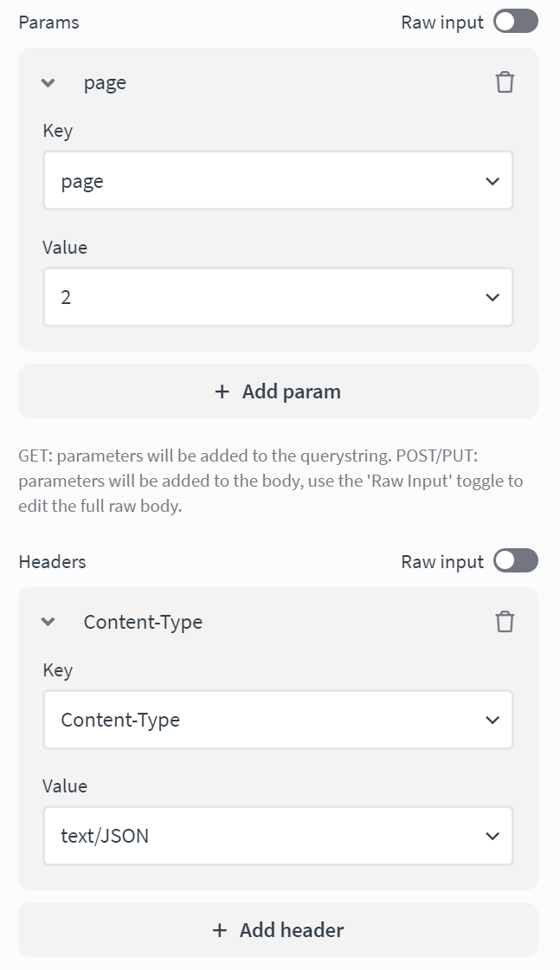Toggle the Headers Raw input switch off
This screenshot has height=970, width=560.
[515, 561]
